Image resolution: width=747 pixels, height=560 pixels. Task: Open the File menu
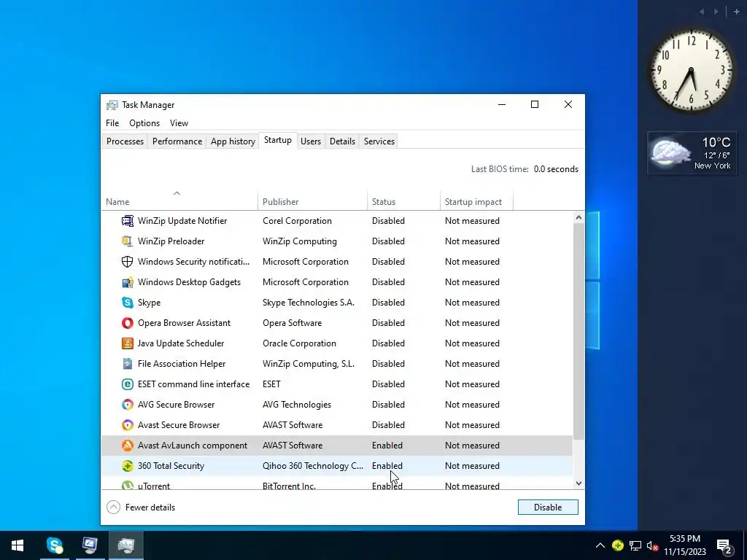point(112,122)
